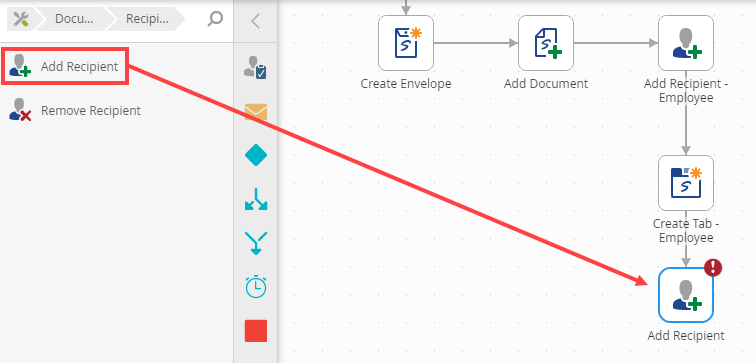Select the Create Envelope workflow step
This screenshot has width=756, height=363.
pos(406,43)
